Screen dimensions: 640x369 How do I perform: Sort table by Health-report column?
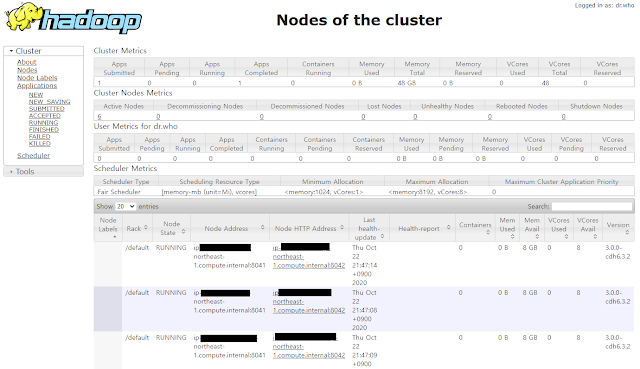(422, 228)
